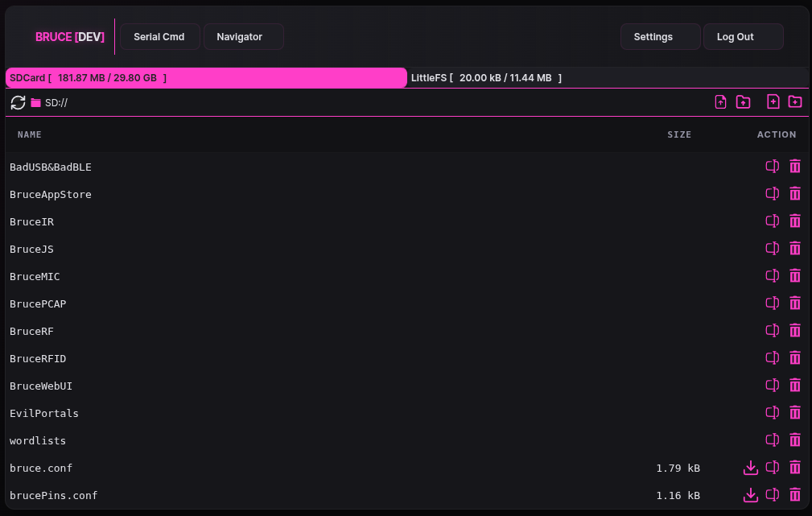
Task: Open the BruceAppStore folder
Action: coord(50,194)
